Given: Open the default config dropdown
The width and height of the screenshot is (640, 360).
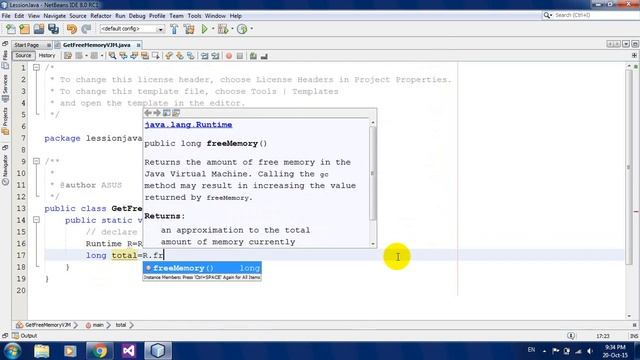Looking at the screenshot, I should (x=132, y=29).
